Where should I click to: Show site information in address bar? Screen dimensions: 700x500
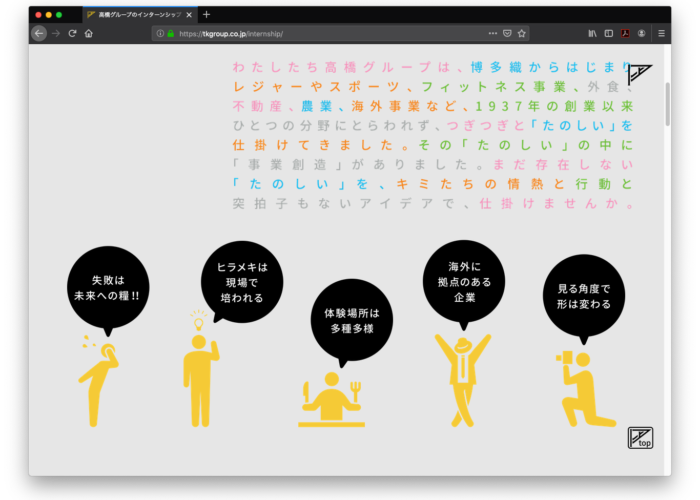160,33
